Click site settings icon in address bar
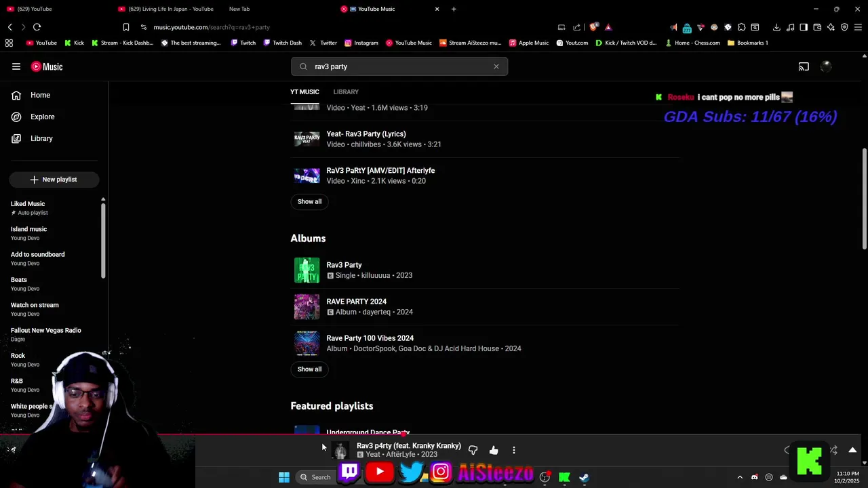The image size is (868, 488). pos(144,27)
